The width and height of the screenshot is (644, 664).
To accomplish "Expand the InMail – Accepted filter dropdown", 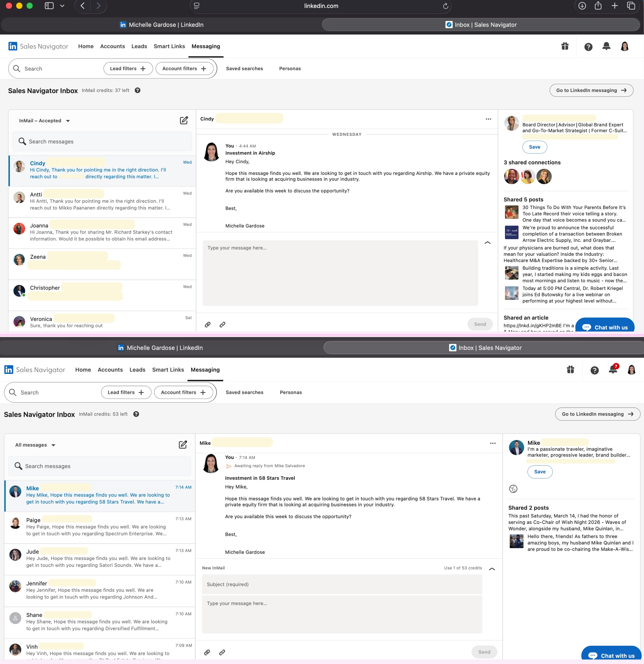I will tap(44, 121).
